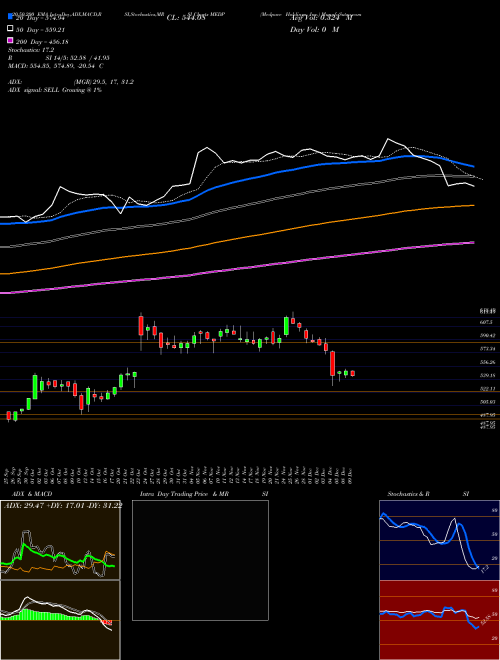Screen dimensions: 500x660
Task: Select the '200 Day = 456.18' legend text
Action: click(x=42, y=42)
